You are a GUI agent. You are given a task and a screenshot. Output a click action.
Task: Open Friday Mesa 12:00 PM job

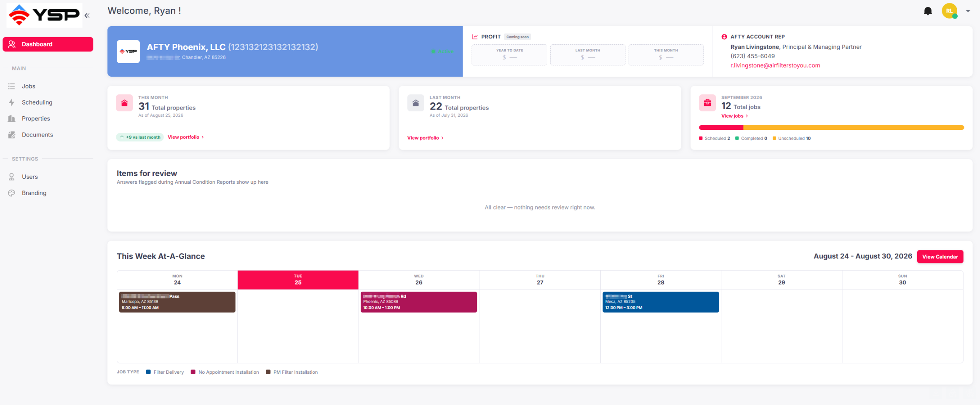[661, 302]
